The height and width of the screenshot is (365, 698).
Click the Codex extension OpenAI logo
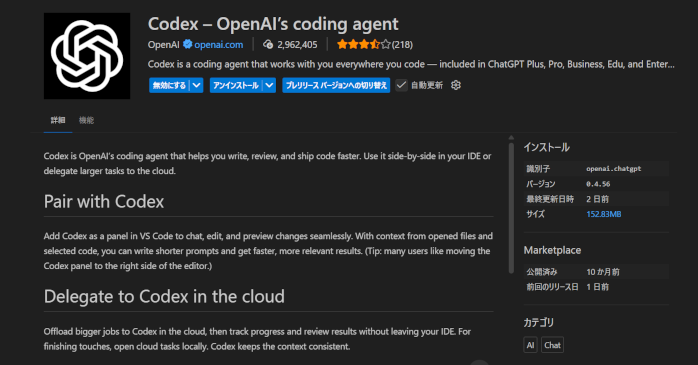pos(87,56)
